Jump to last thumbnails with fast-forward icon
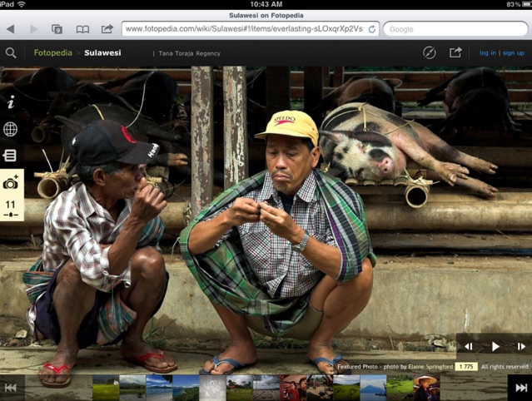Screen dimensions: 532x401 tap(521, 388)
